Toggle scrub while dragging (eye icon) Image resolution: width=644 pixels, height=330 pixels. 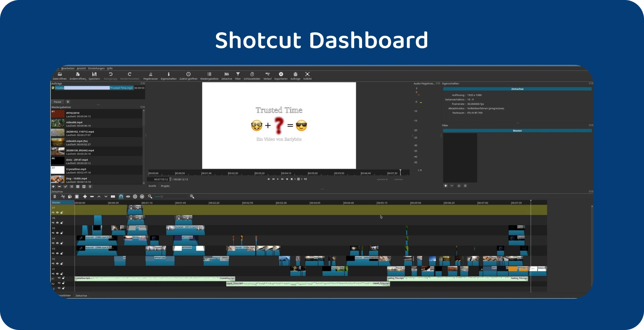pos(128,196)
